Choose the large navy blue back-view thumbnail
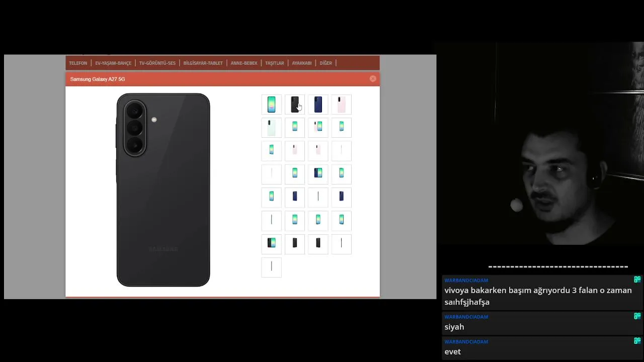Image resolution: width=644 pixels, height=362 pixels. pyautogui.click(x=318, y=105)
